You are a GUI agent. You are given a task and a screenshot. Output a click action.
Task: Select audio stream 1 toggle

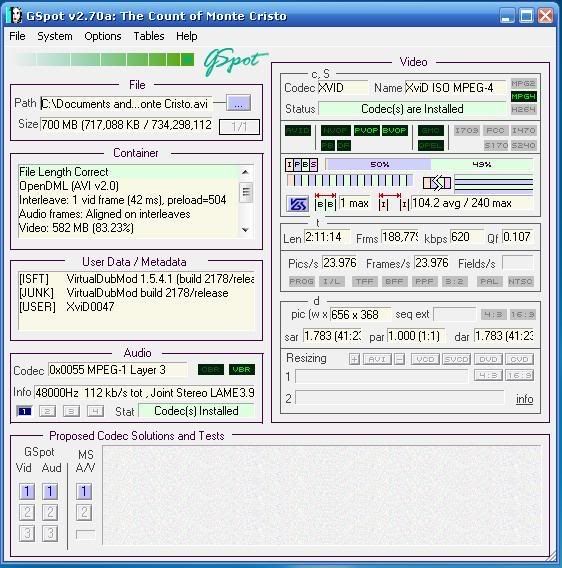point(24,411)
